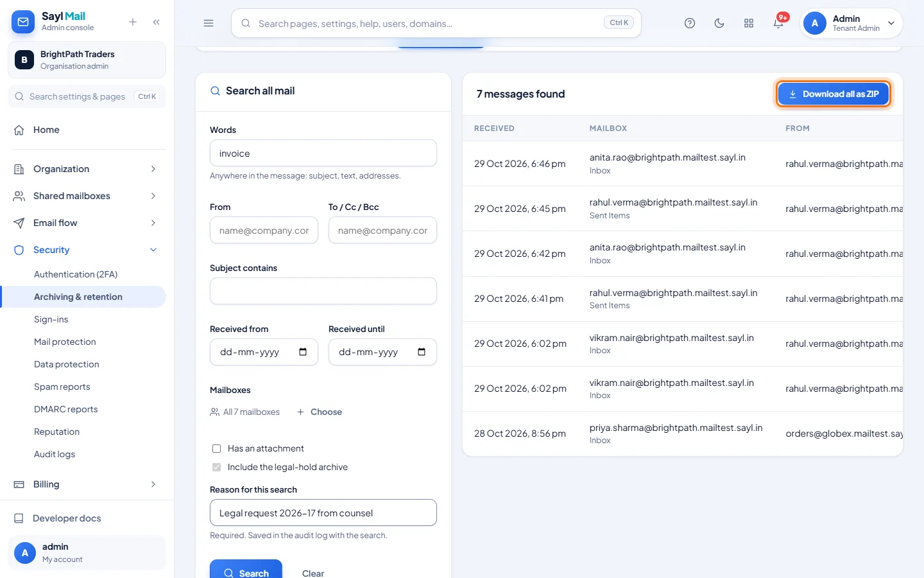Click the blue Search button
The image size is (924, 578).
tap(246, 569)
